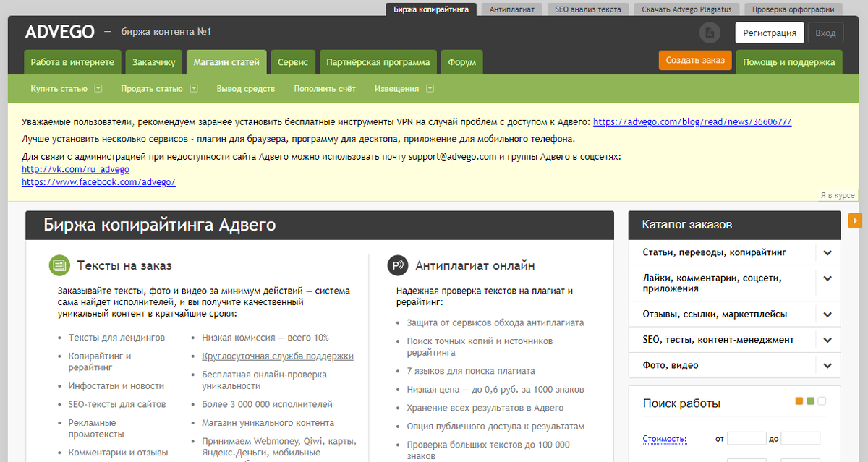Select the green square in Поиск работы
Screen dimensions: 868x462
(x=810, y=401)
